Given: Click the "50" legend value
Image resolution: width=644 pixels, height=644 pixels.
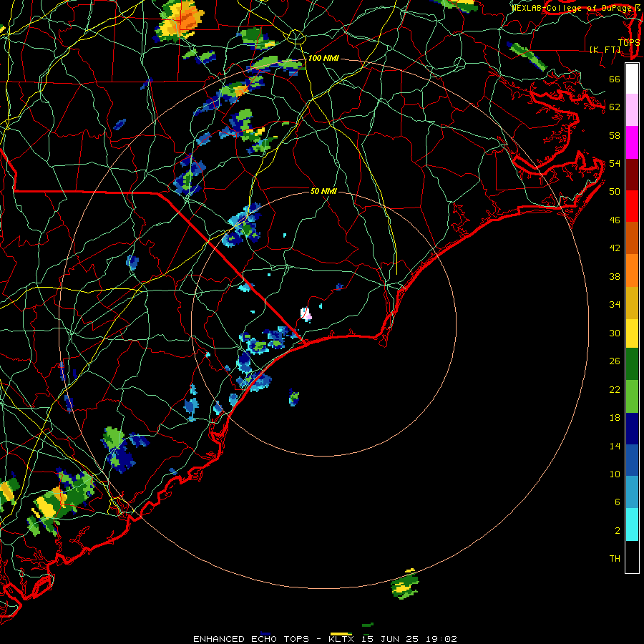Looking at the screenshot, I should point(615,192).
